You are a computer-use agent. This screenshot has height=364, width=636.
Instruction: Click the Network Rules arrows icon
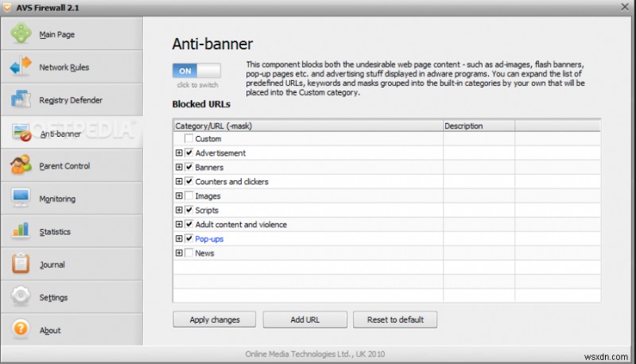[x=21, y=66]
